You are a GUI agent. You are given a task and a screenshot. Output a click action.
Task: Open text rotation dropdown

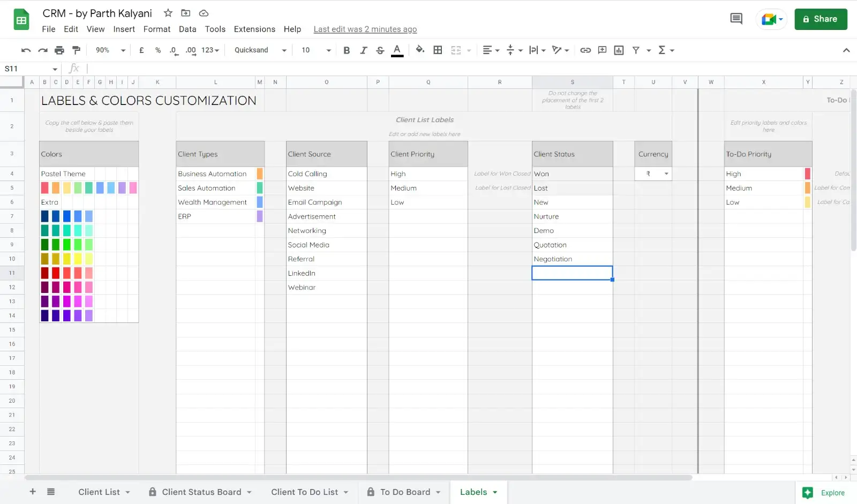(560, 50)
